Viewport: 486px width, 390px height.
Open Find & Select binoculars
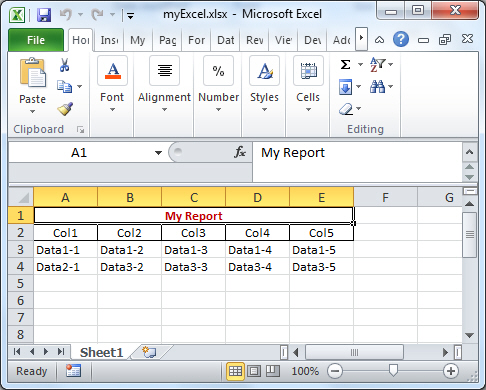click(x=381, y=87)
